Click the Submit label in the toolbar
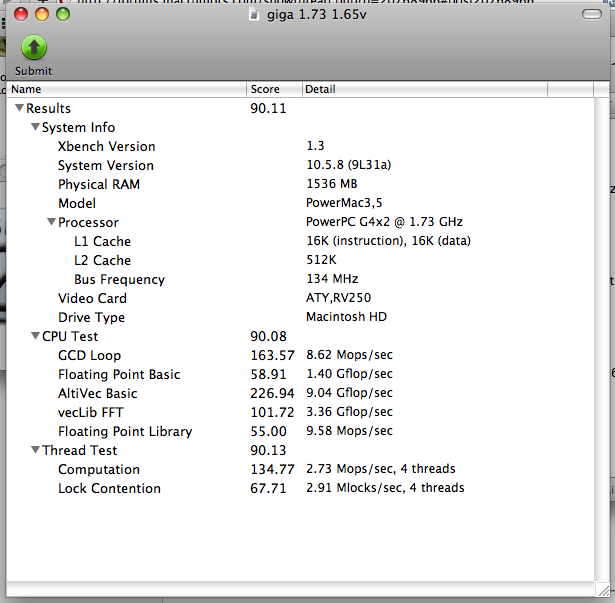 coord(33,71)
